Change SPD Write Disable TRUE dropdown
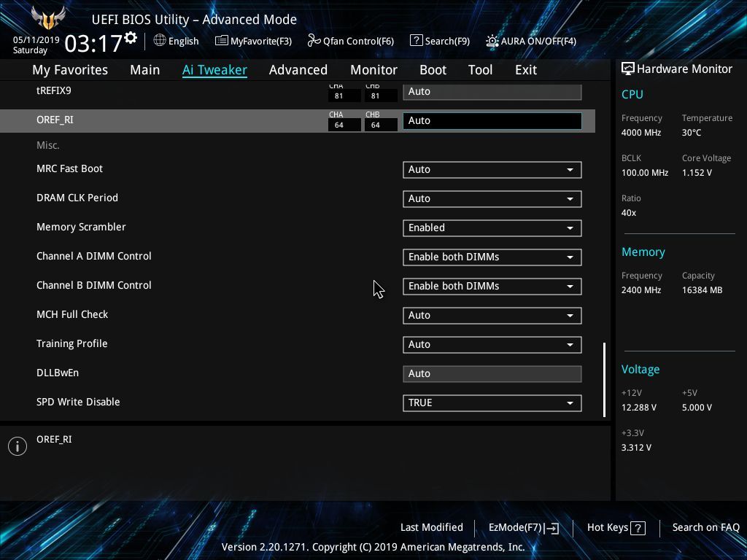 [492, 402]
